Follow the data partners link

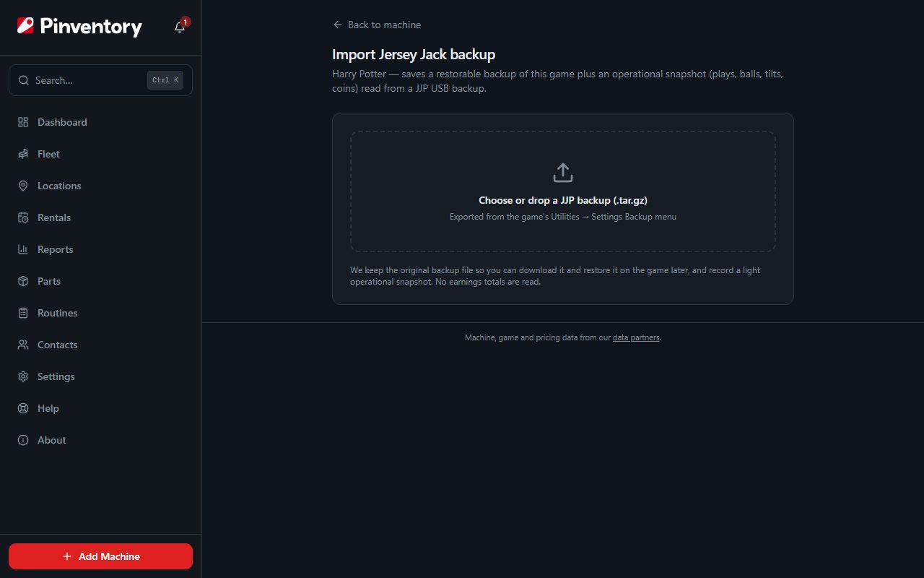[x=636, y=337]
